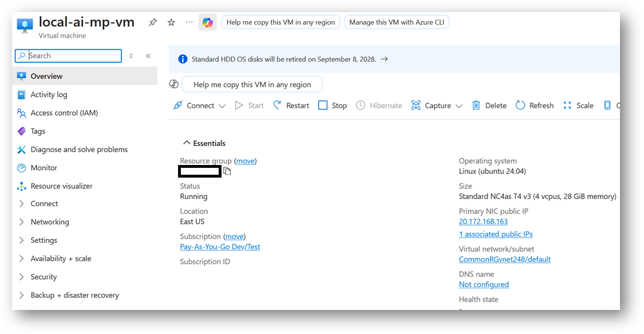Expand the Connect group in sidebar
Image resolution: width=644 pixels, height=334 pixels.
pyautogui.click(x=21, y=204)
